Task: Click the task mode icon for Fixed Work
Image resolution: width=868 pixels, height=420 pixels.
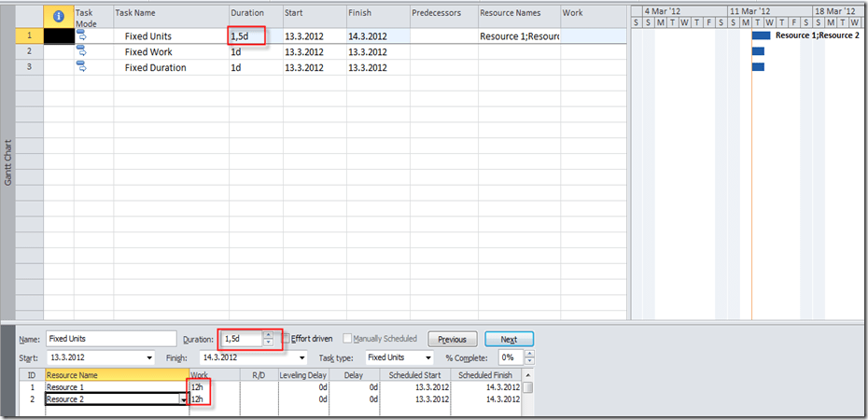Action: pos(81,51)
